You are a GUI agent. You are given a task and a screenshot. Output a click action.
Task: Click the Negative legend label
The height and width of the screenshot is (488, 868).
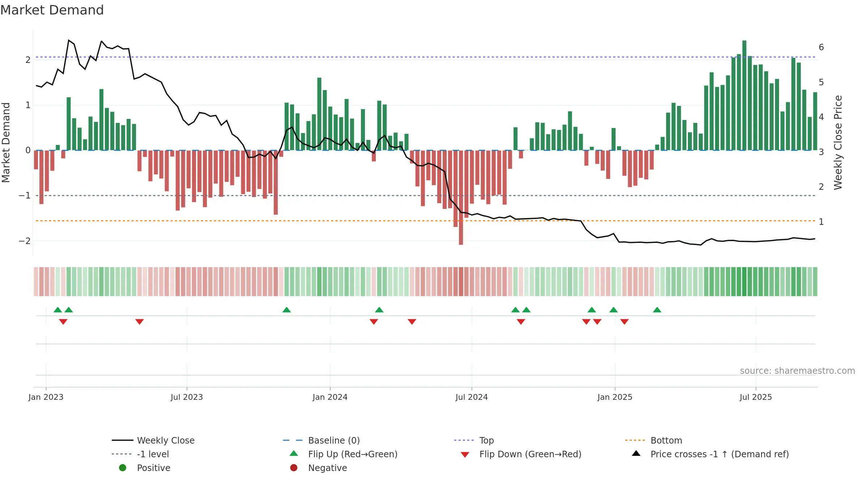[x=328, y=468]
